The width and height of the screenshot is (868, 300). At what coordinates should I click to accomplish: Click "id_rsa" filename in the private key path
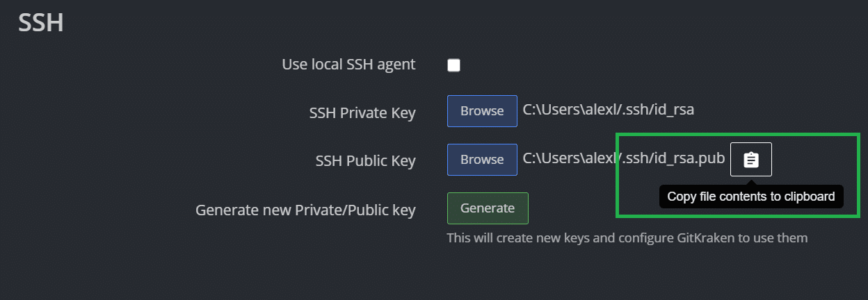pos(674,110)
